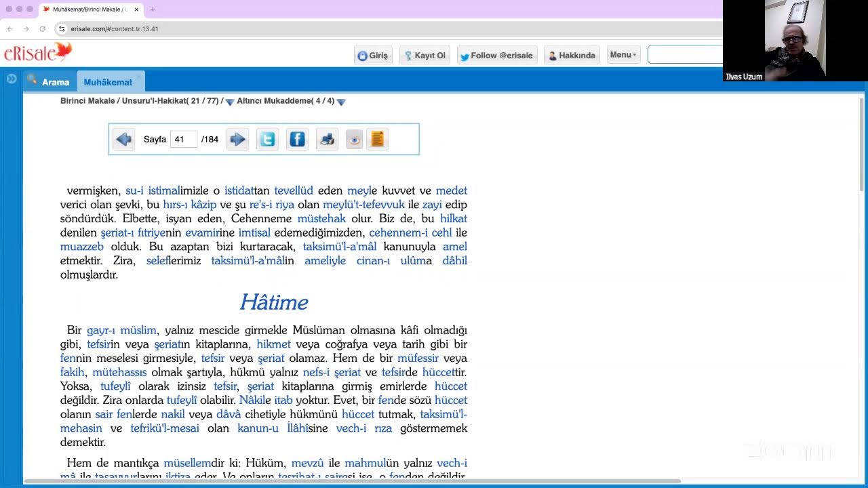
Task: Click the 'tefrikü'l-mesai' glossary link
Action: (165, 428)
